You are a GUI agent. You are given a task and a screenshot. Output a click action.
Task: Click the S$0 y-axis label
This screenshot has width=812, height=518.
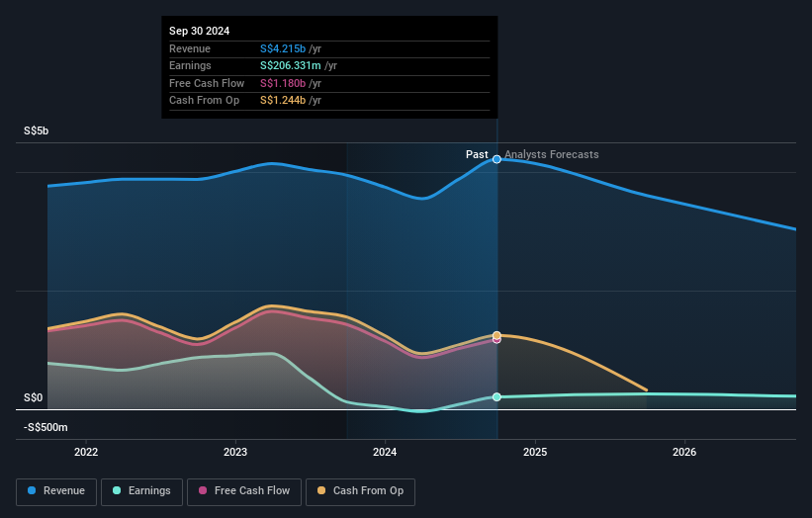pyautogui.click(x=34, y=398)
